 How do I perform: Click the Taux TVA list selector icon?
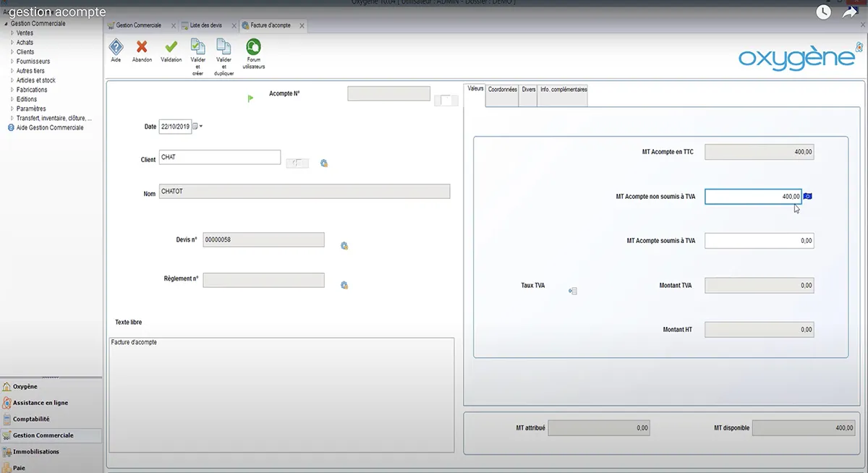click(573, 291)
